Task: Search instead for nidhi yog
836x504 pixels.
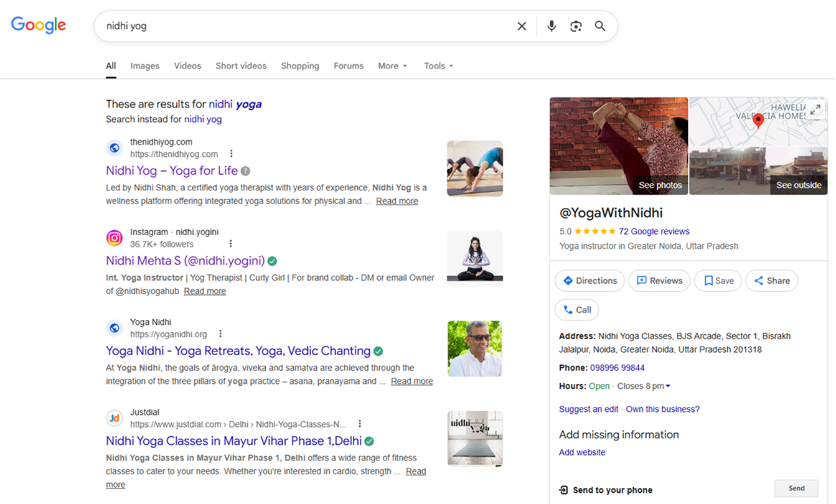Action: [202, 119]
